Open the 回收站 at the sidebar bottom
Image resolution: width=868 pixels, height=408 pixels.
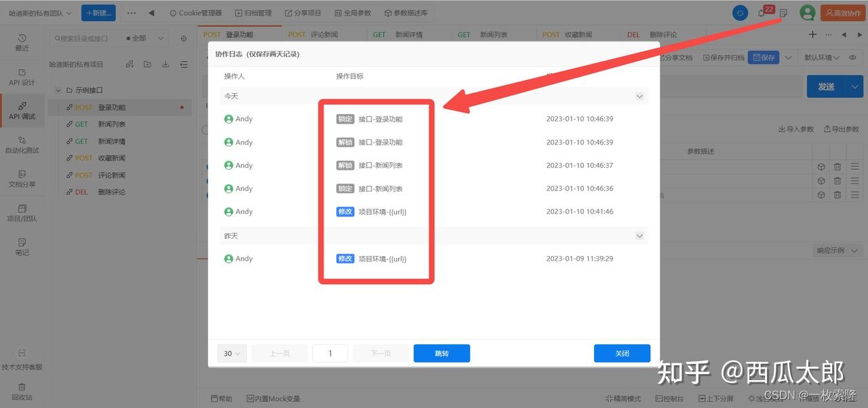pos(22,392)
